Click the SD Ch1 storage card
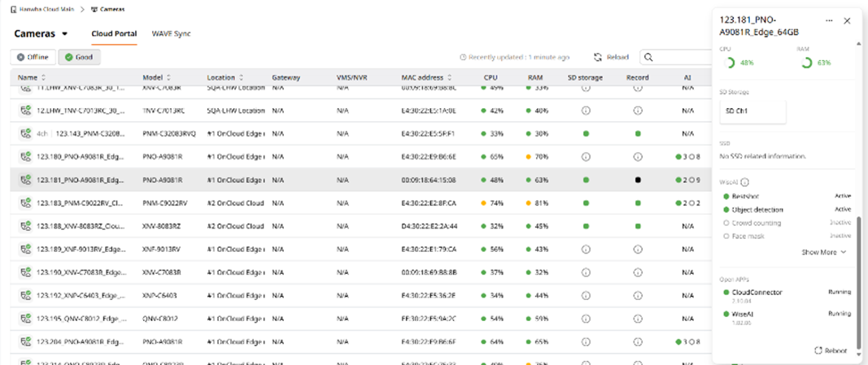The width and height of the screenshot is (868, 365). [752, 111]
